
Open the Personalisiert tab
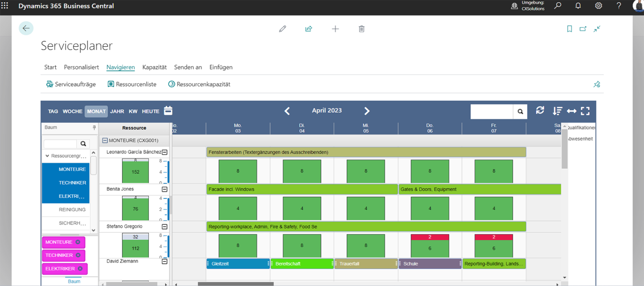(x=81, y=67)
